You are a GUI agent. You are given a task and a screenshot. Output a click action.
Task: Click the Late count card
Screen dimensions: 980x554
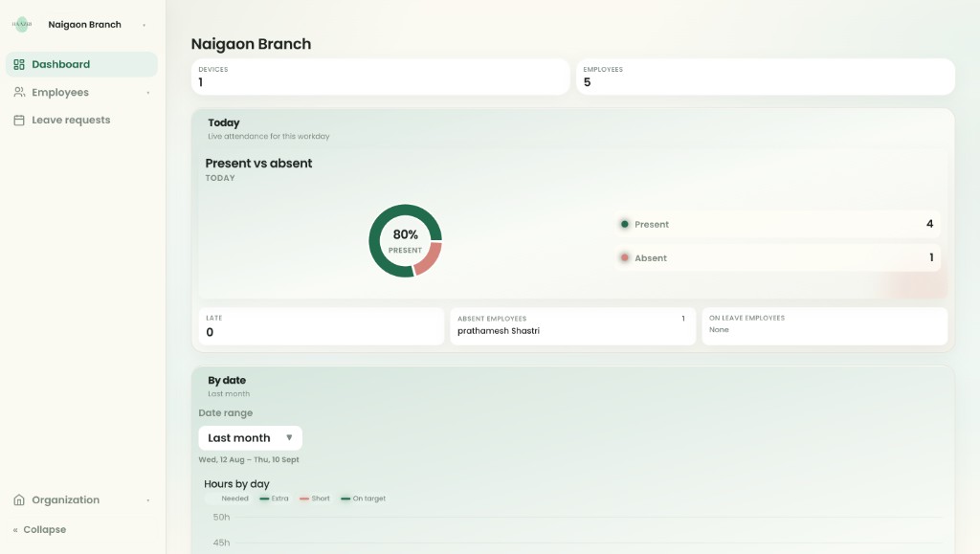[322, 326]
